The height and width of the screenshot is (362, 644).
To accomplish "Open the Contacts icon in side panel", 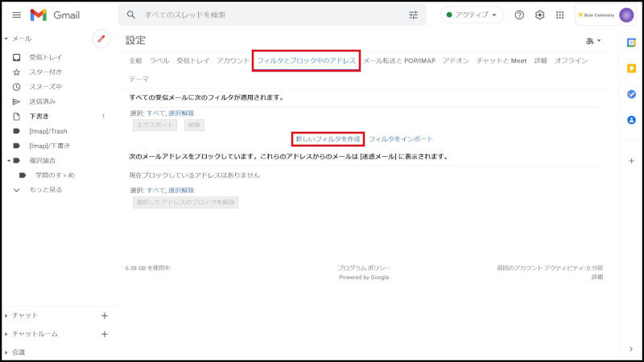I will [632, 120].
